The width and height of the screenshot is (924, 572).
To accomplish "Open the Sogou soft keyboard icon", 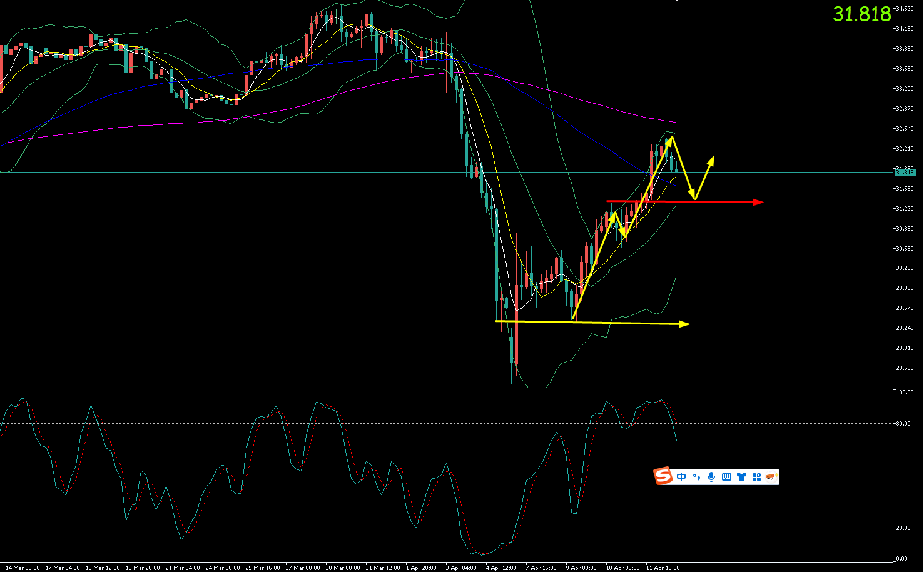I will coord(726,477).
